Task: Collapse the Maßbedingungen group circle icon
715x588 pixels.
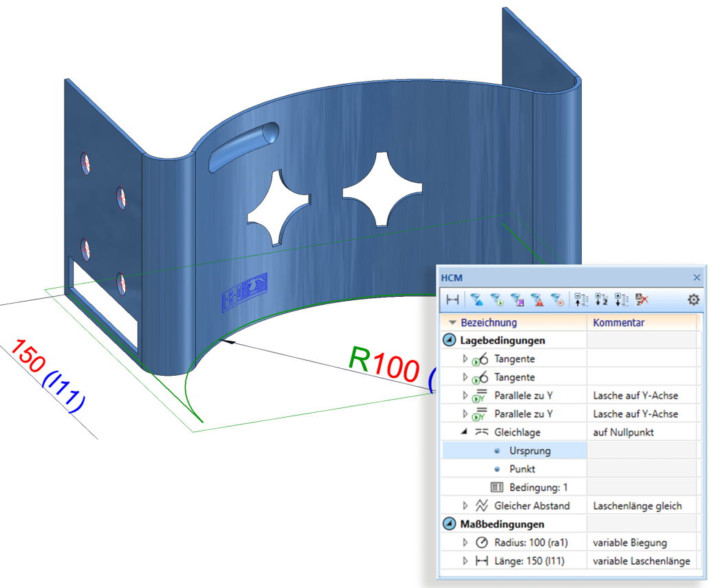Action: (450, 524)
